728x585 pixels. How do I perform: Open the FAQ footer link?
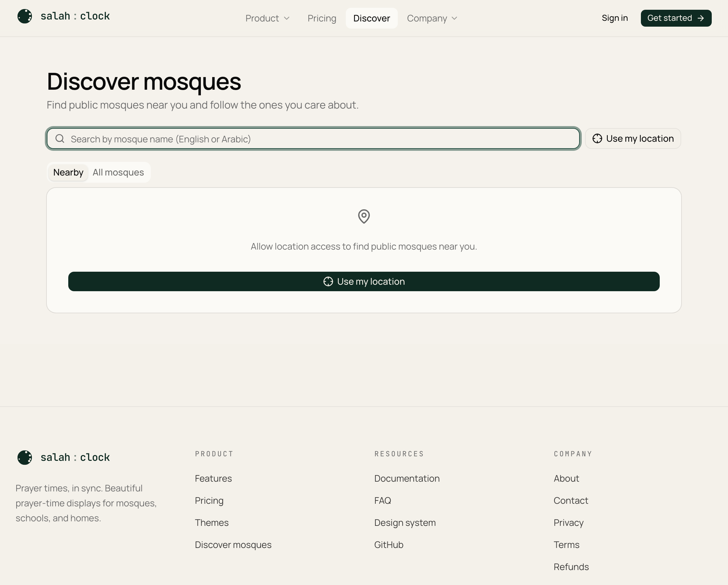(383, 500)
